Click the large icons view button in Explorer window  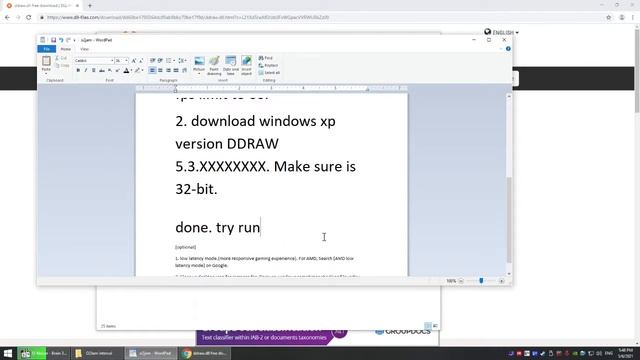435,326
